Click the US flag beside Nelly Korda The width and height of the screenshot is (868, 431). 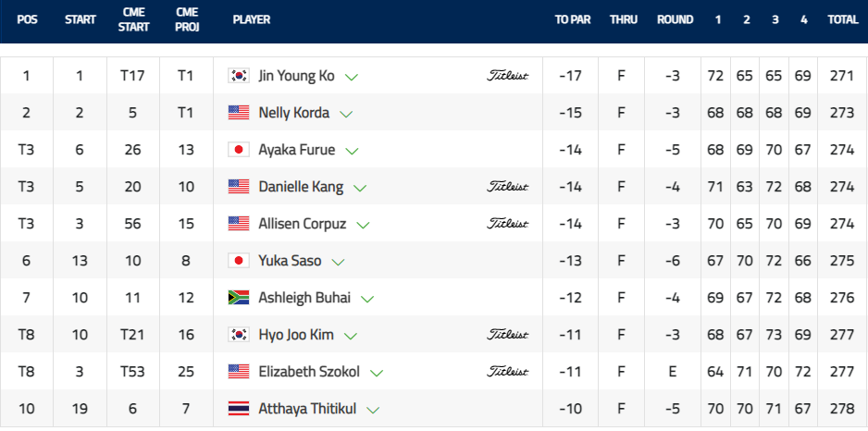239,113
